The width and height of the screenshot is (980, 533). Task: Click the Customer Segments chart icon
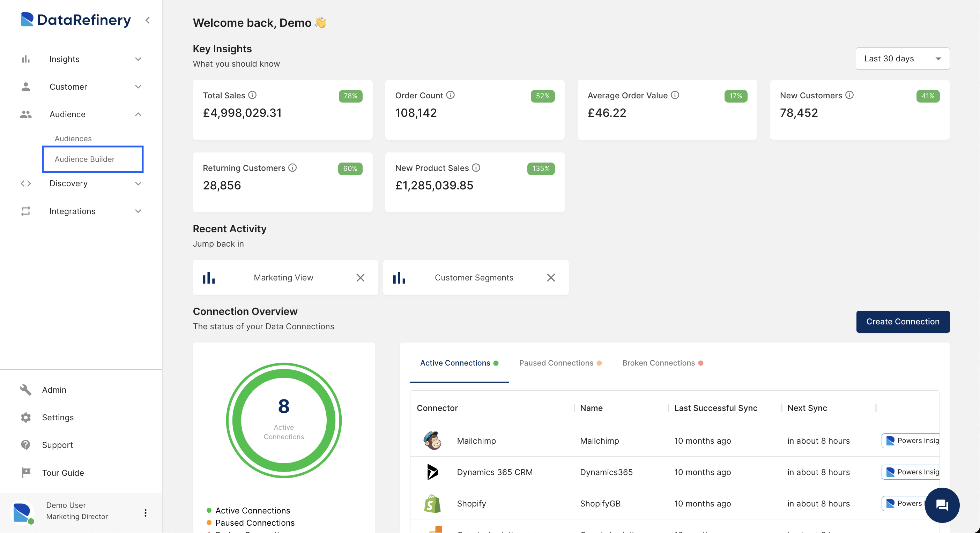(399, 278)
